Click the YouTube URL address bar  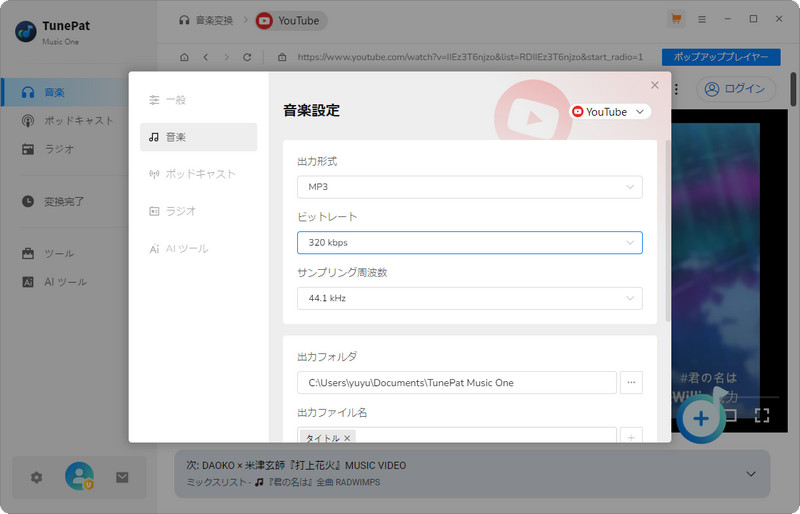470,57
